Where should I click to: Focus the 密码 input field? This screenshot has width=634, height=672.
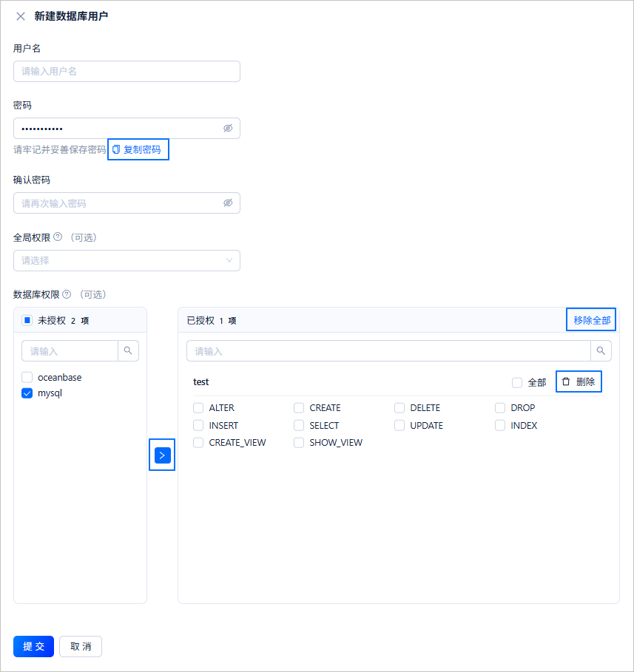tap(127, 128)
